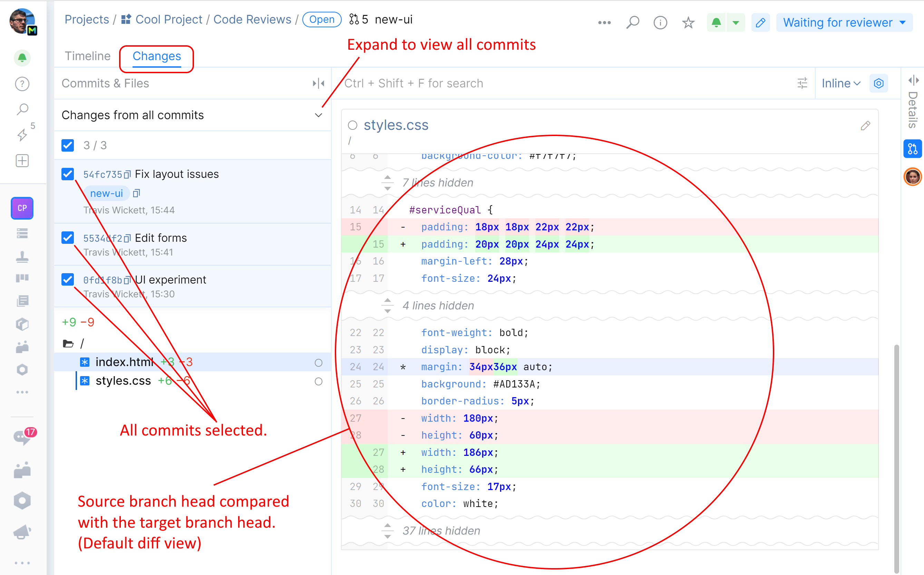
Task: Uncheck the Fix layout issues commit
Action: [68, 174]
